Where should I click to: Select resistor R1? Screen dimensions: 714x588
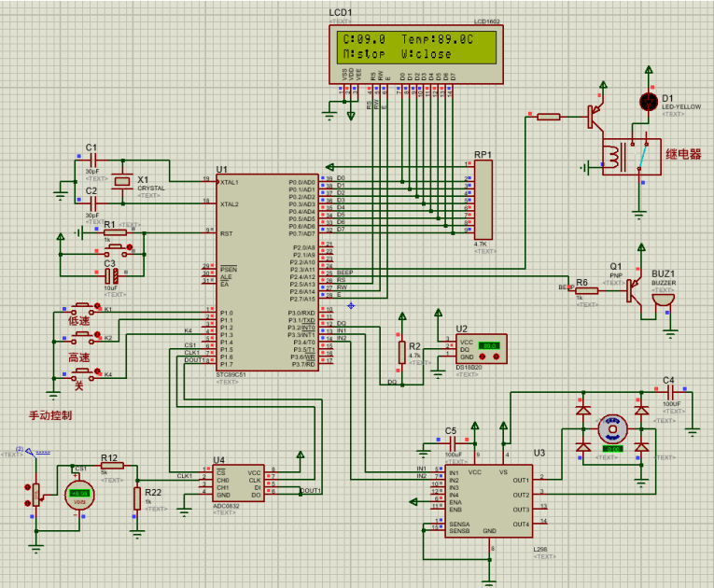(115, 232)
